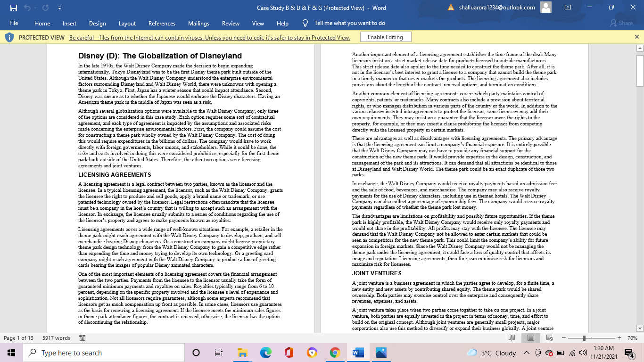
Task: Click the Redo arrow icon
Action: click(x=45, y=8)
